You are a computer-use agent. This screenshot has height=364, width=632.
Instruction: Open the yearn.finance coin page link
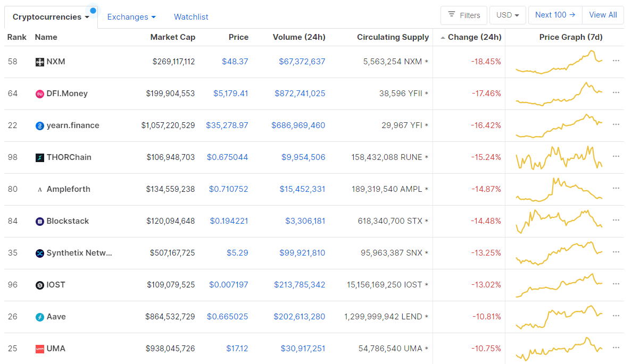pos(72,125)
